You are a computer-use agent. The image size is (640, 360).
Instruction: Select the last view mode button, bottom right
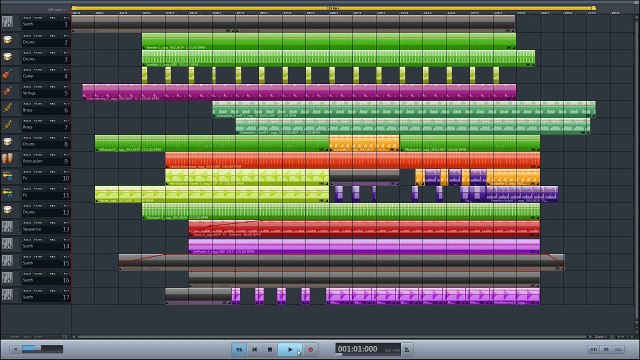pos(618,349)
